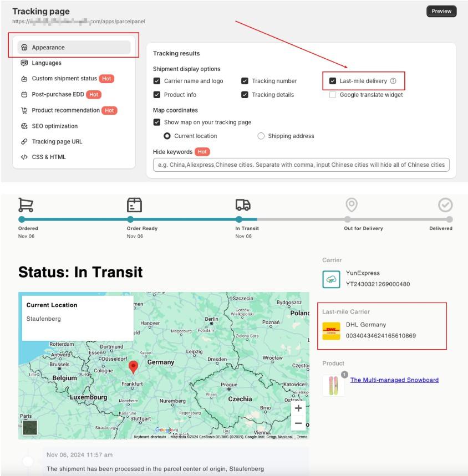Screen dimensions: 468x476
Task: Enable the Google translate widget checkbox
Action: coord(333,95)
